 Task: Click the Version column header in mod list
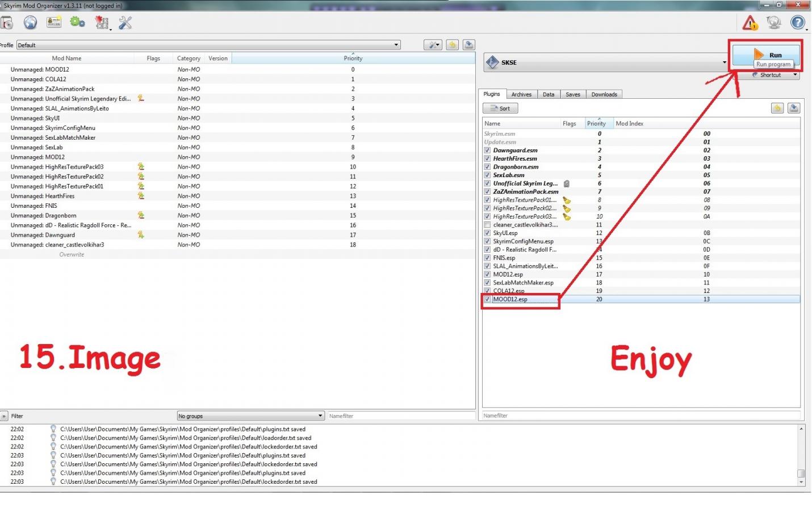[218, 58]
